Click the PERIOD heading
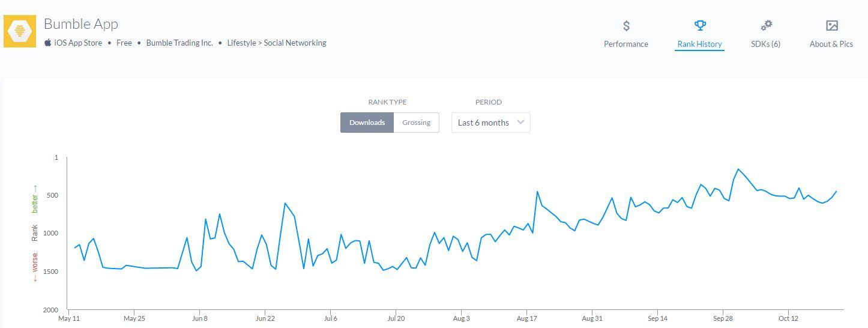The width and height of the screenshot is (868, 328). coord(488,102)
